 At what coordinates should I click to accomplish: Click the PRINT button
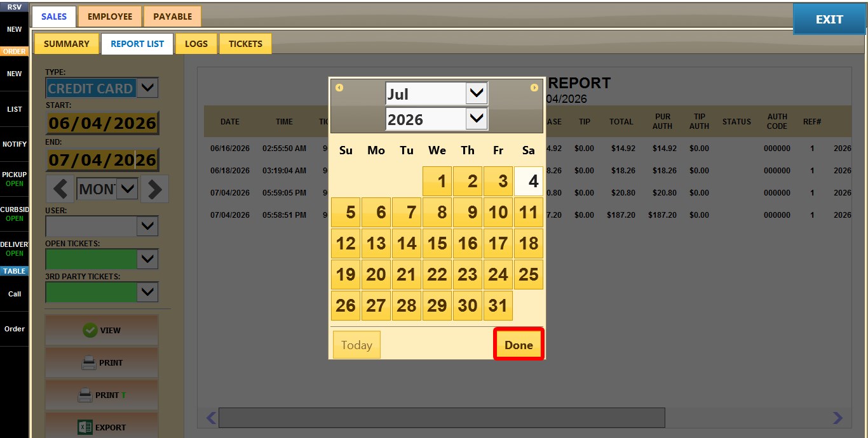coord(102,362)
